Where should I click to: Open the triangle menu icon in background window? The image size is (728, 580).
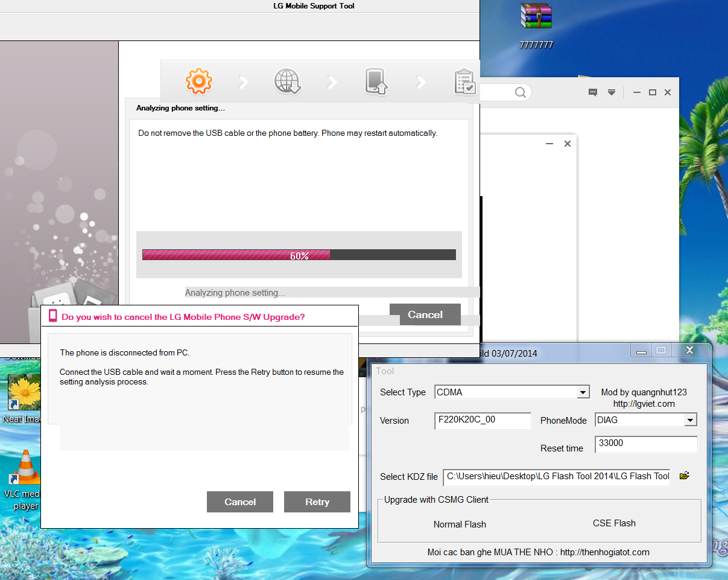612,92
